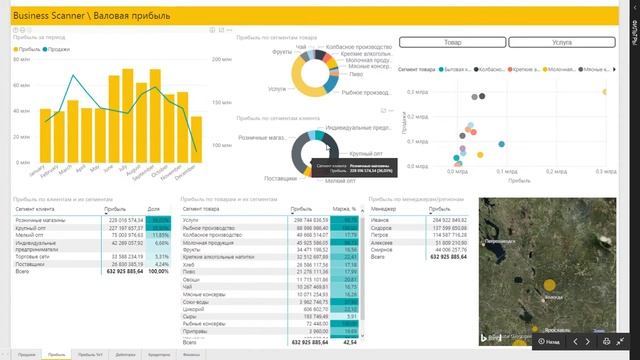Select Молочная продукция row in products table

(x=270, y=242)
